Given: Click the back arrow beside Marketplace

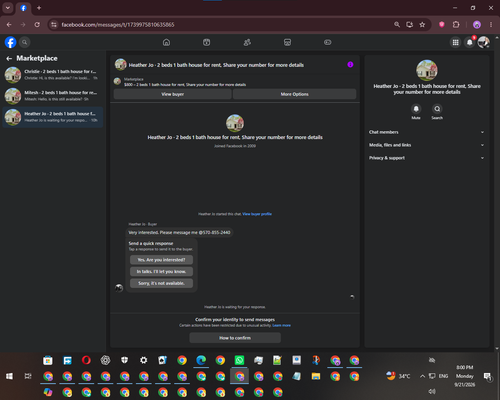Looking at the screenshot, I should (9, 59).
